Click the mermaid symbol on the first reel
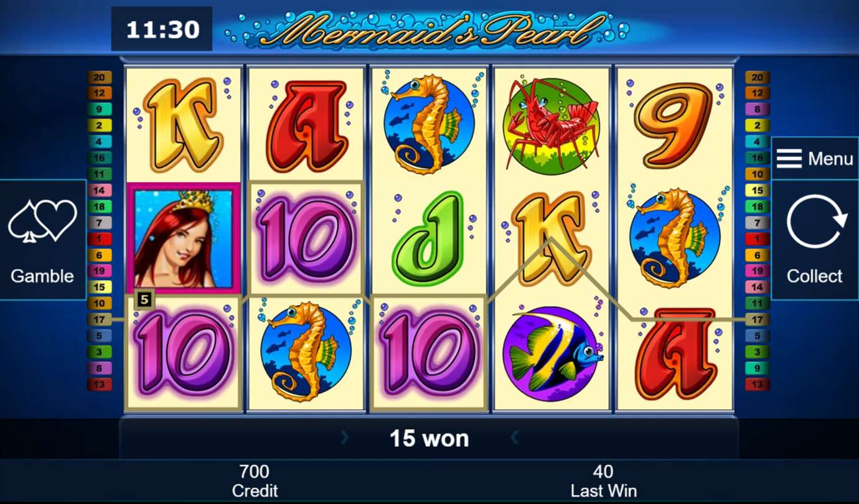 click(x=184, y=238)
